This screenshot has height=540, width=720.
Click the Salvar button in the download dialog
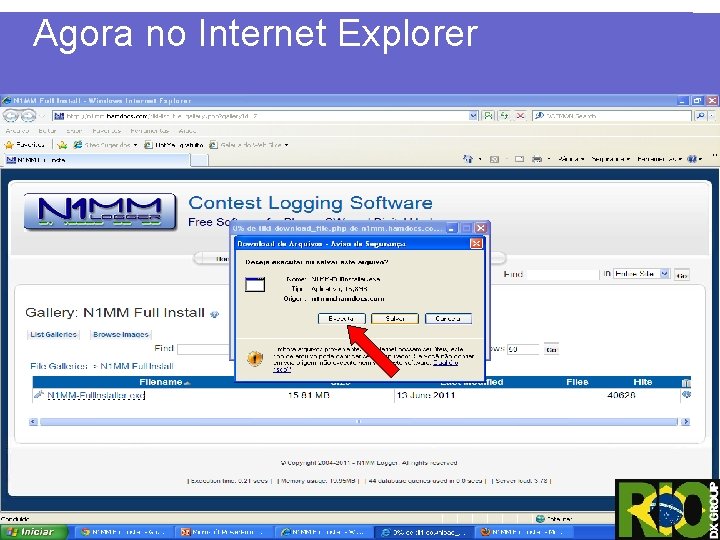tap(395, 318)
